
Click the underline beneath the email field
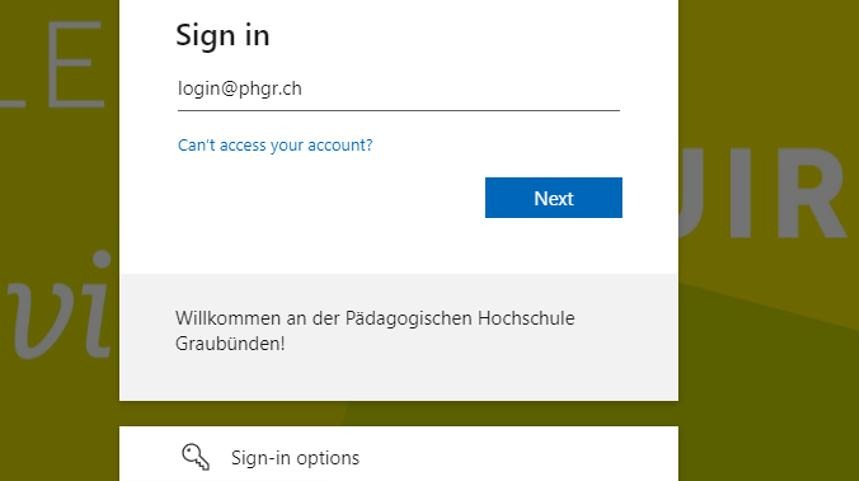point(398,110)
